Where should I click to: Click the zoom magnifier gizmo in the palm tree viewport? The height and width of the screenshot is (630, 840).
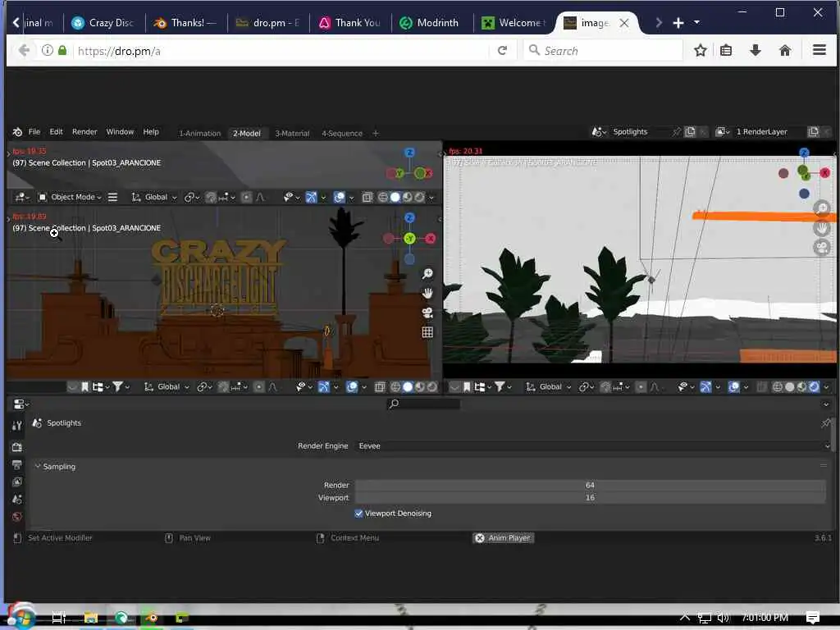[821, 208]
